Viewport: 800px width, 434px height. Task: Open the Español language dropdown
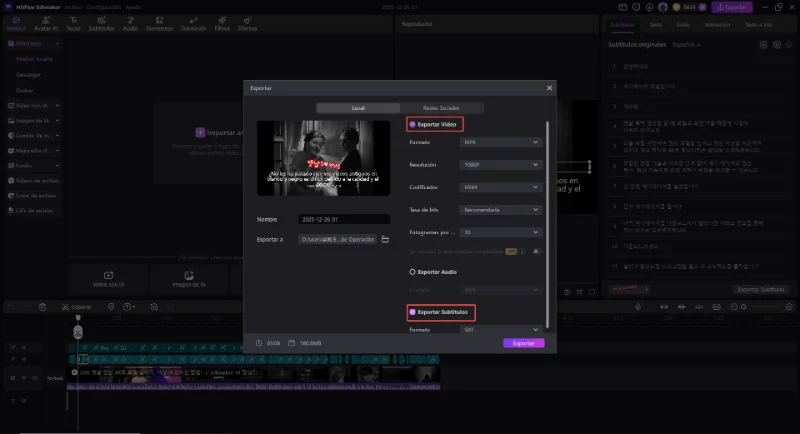tap(686, 45)
